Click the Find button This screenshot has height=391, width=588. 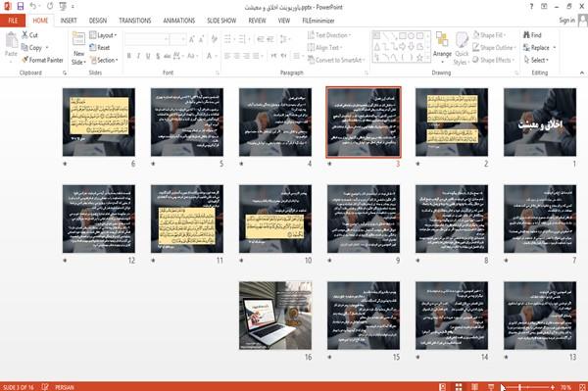tap(532, 35)
